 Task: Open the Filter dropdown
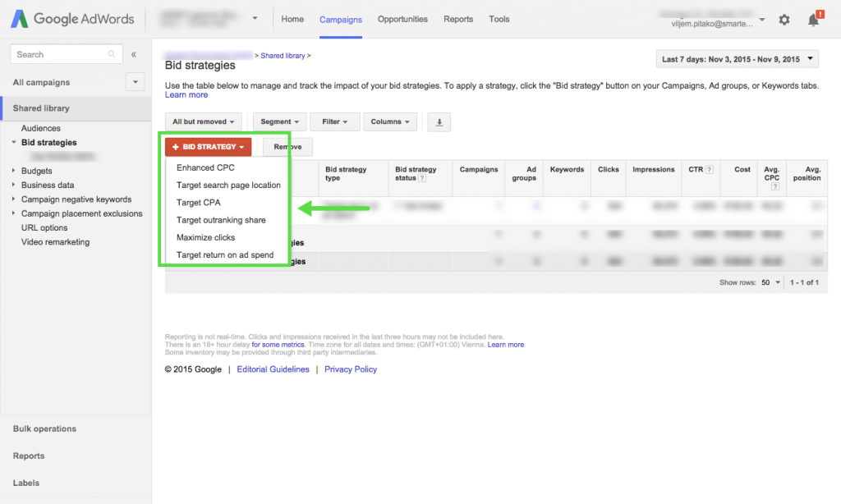pos(335,122)
